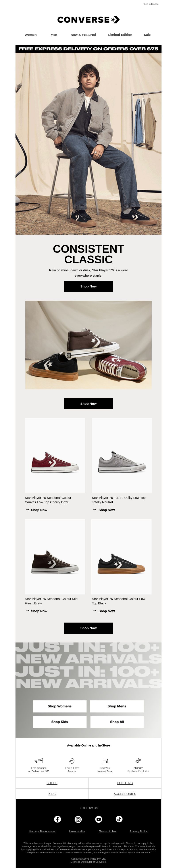This screenshot has width=177, height=868.
Task: Open the TikTok icon in footer
Action: click(x=119, y=819)
